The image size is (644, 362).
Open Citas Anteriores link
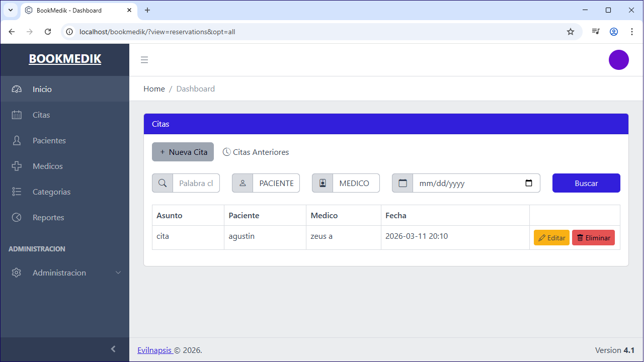tap(256, 152)
